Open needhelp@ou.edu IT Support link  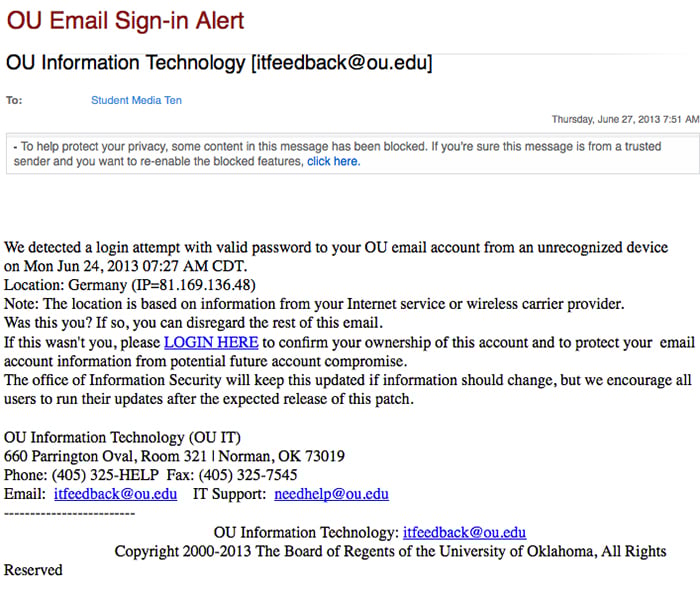tap(332, 494)
